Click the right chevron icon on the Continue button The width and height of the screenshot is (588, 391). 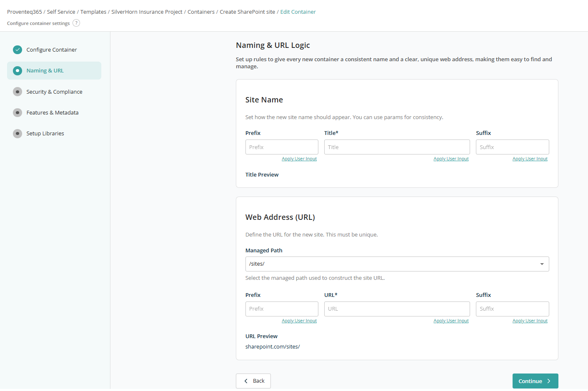tap(549, 381)
